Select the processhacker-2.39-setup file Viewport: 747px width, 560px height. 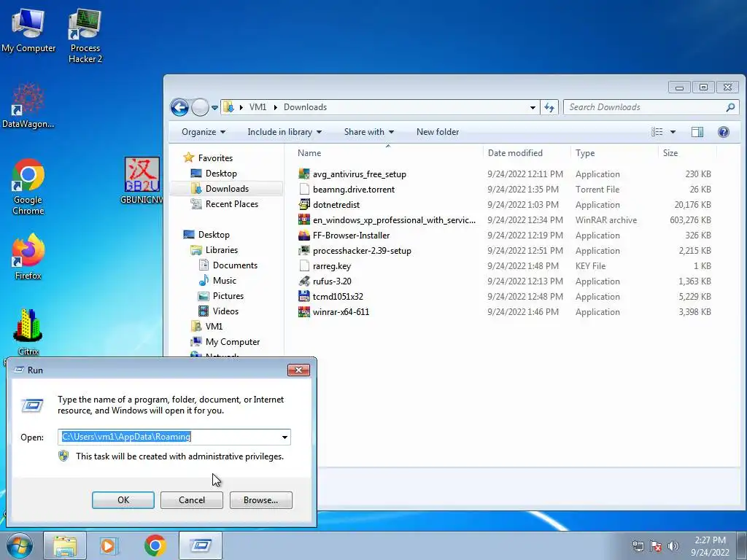coord(362,251)
